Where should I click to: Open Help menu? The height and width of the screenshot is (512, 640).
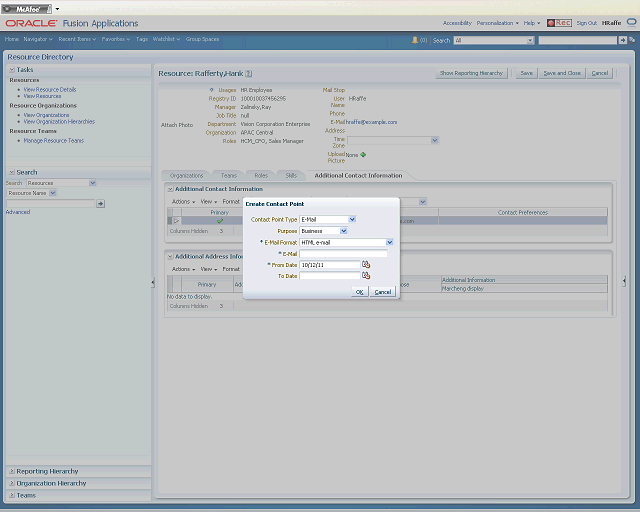pyautogui.click(x=532, y=23)
